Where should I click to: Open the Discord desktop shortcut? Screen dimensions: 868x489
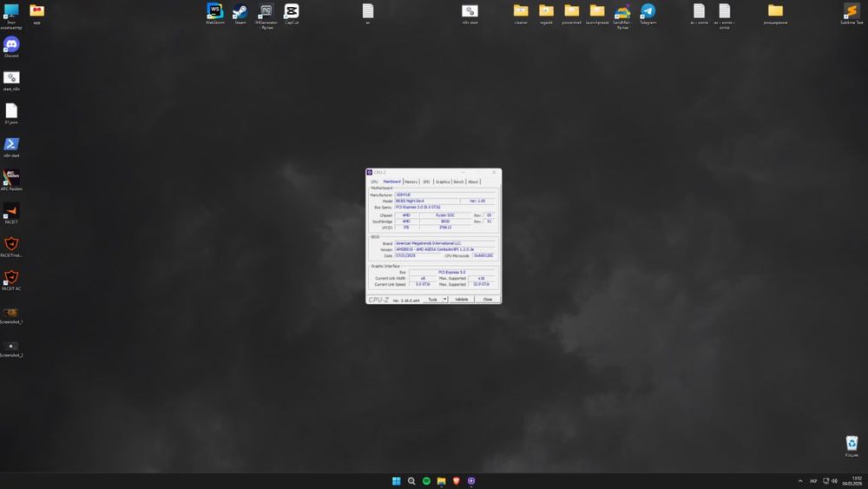click(11, 47)
